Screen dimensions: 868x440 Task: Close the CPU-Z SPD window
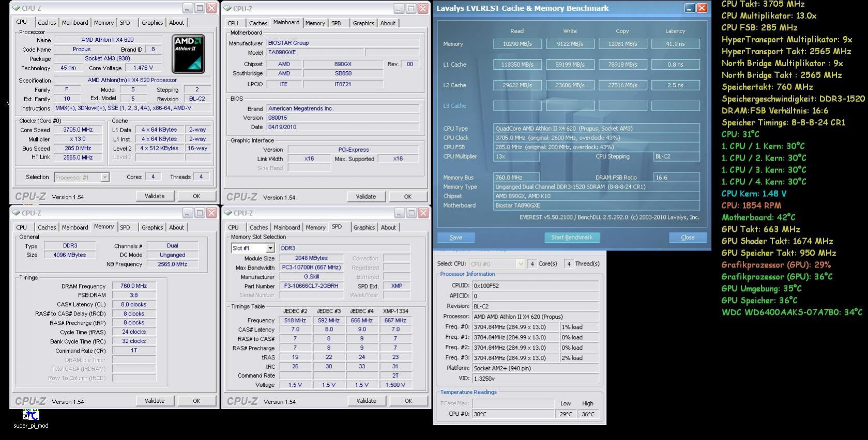[423, 213]
